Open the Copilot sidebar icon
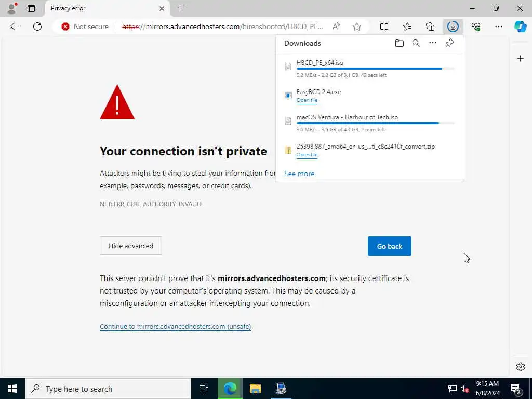Screen dimensions: 532x399 point(521,26)
